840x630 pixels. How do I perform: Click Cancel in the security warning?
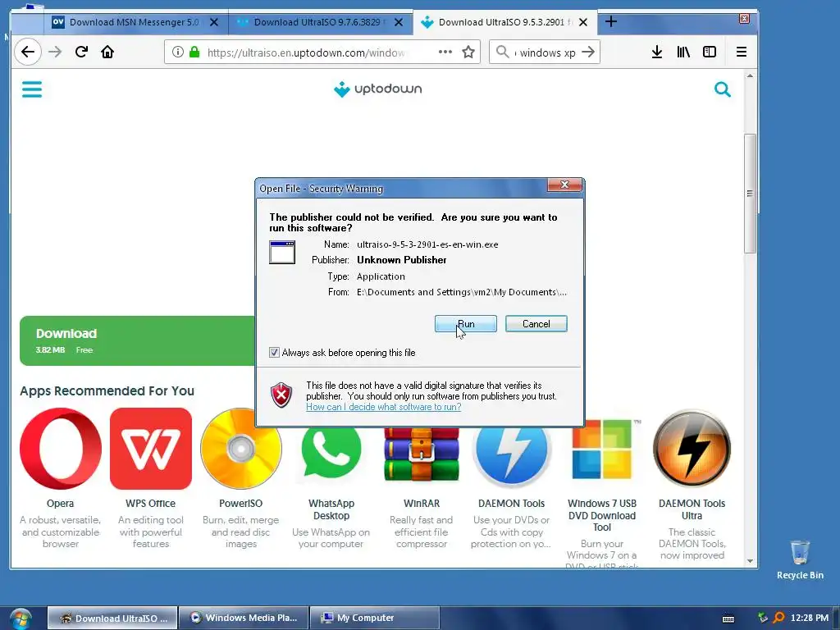536,323
